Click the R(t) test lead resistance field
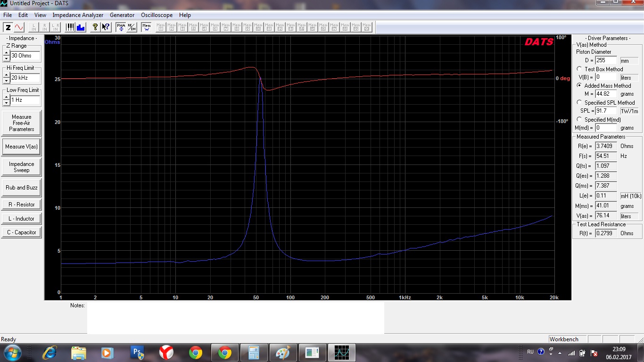The width and height of the screenshot is (644, 362). coord(606,233)
